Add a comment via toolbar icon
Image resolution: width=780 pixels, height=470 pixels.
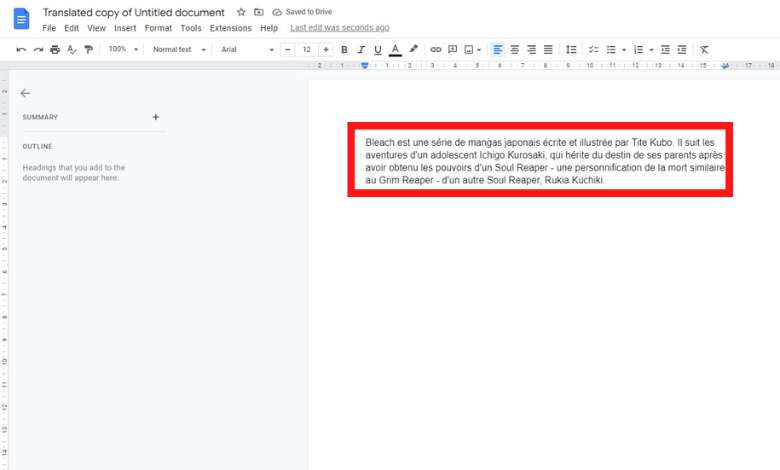click(x=452, y=50)
